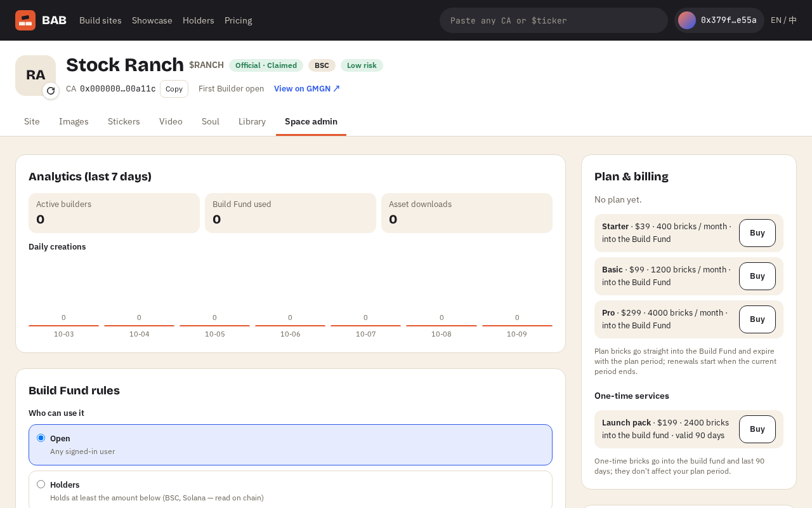
Task: Go to Showcase in top navigation
Action: (x=152, y=20)
